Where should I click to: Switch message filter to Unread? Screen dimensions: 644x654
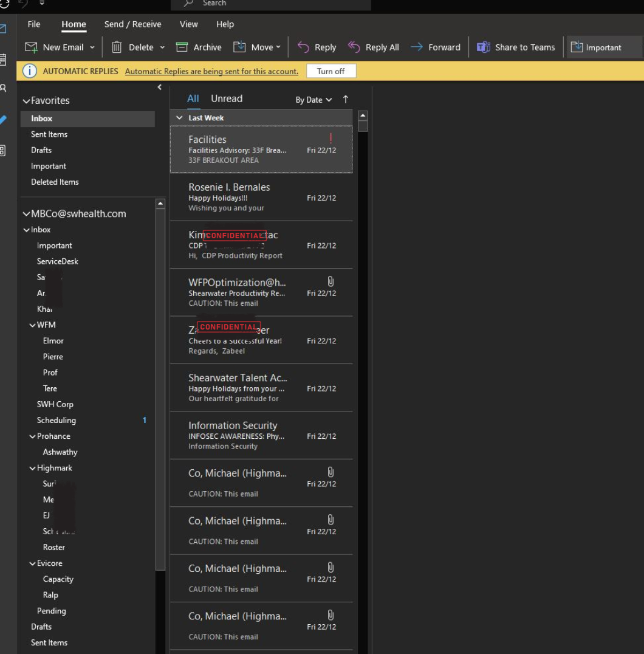[227, 98]
